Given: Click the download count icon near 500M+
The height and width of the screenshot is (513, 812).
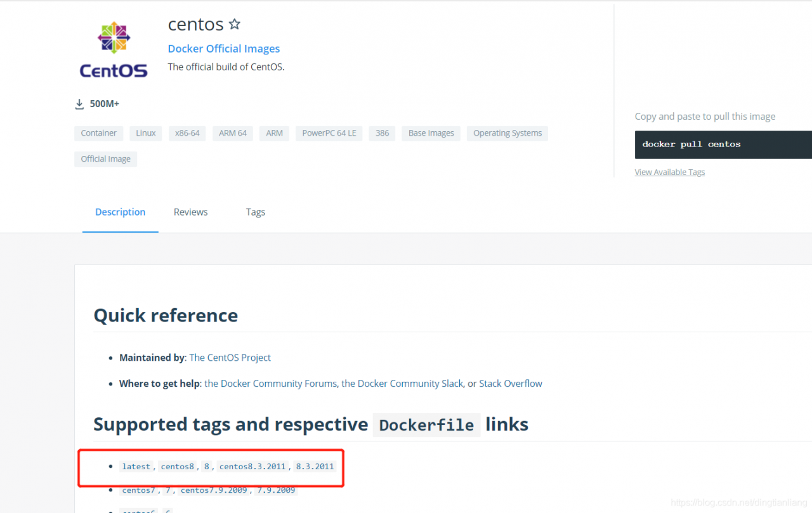Looking at the screenshot, I should click(x=79, y=104).
